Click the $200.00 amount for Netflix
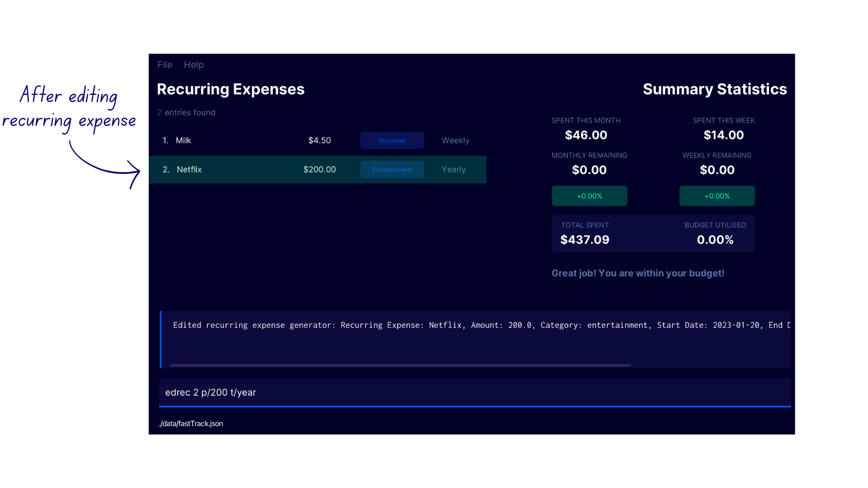This screenshot has height=488, width=868. [x=320, y=169]
